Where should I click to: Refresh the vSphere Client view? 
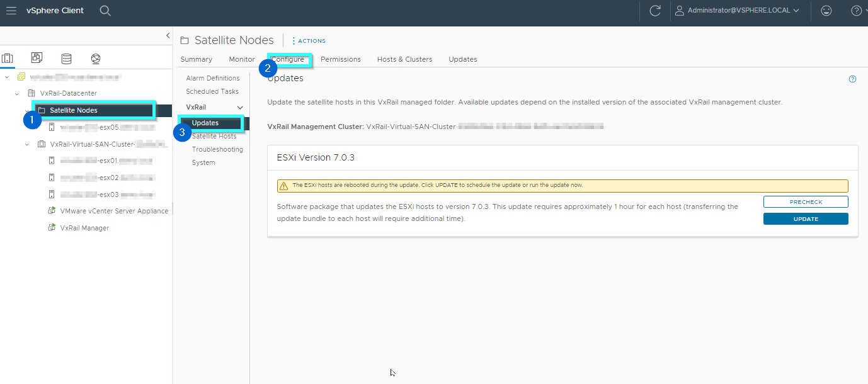pos(655,11)
